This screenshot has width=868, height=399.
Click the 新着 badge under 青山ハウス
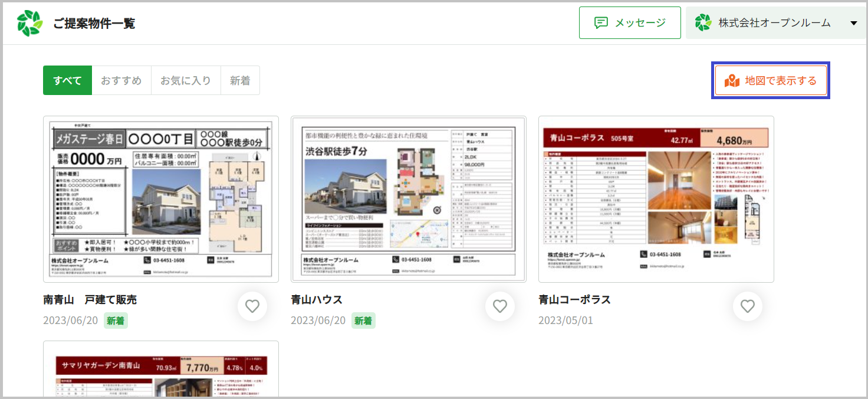point(363,320)
